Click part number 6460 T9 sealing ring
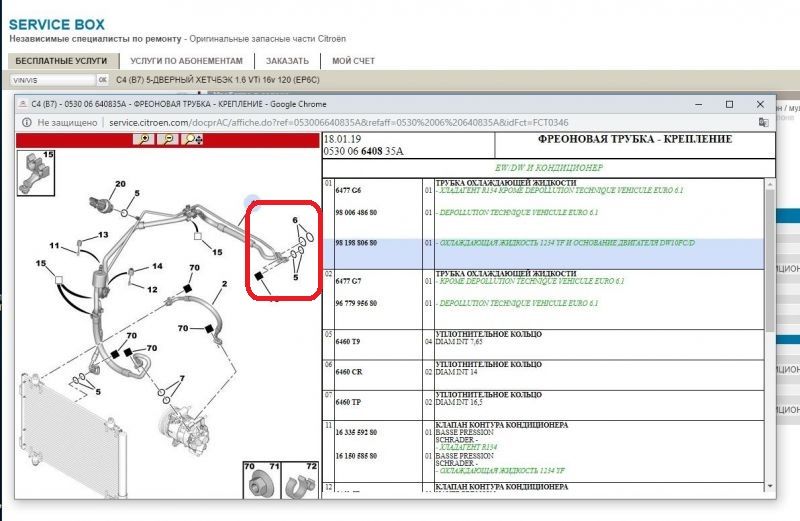 click(348, 342)
